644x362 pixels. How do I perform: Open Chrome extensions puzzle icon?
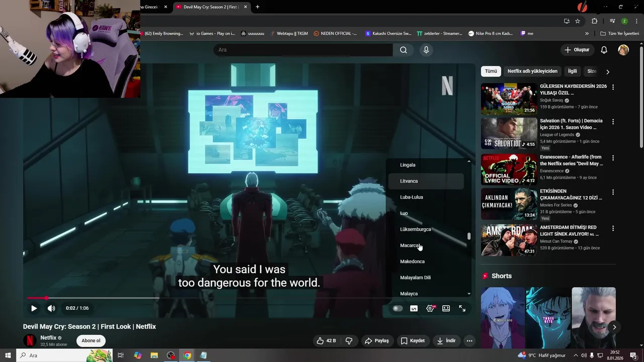point(594,21)
